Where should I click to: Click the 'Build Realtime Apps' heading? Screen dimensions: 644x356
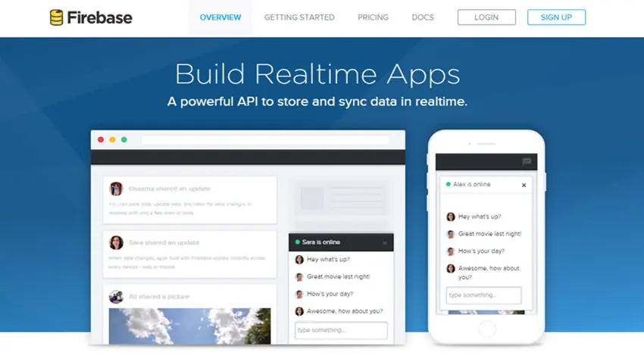(x=317, y=74)
